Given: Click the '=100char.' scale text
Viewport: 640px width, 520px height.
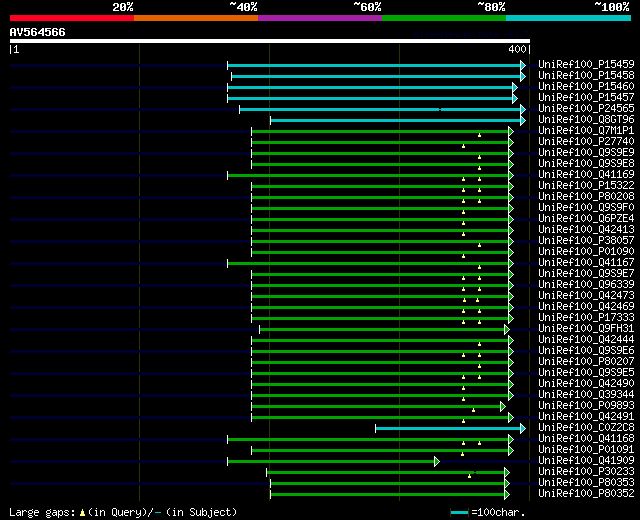Looking at the screenshot, I should pos(498,512).
